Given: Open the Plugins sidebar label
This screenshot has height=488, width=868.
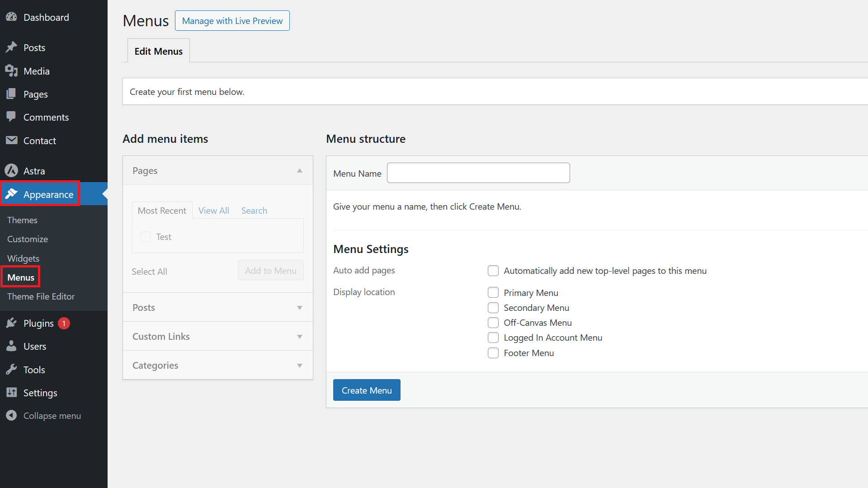Looking at the screenshot, I should 38,323.
